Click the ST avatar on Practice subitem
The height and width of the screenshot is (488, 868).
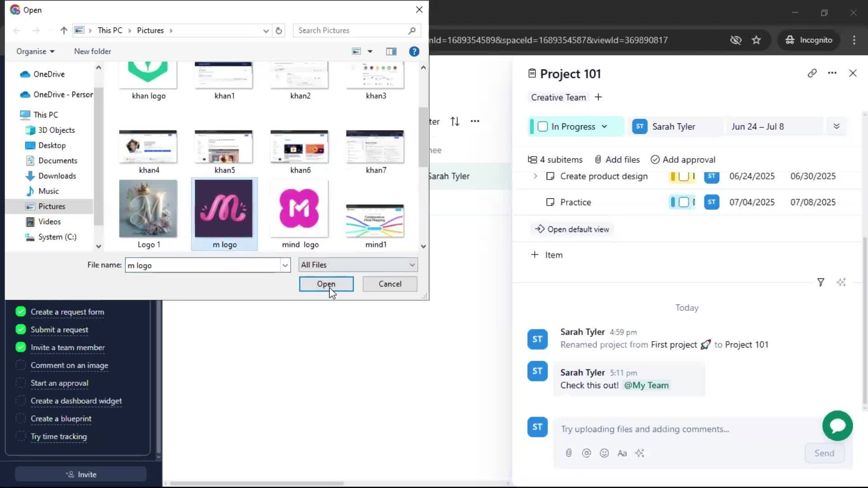pyautogui.click(x=712, y=202)
